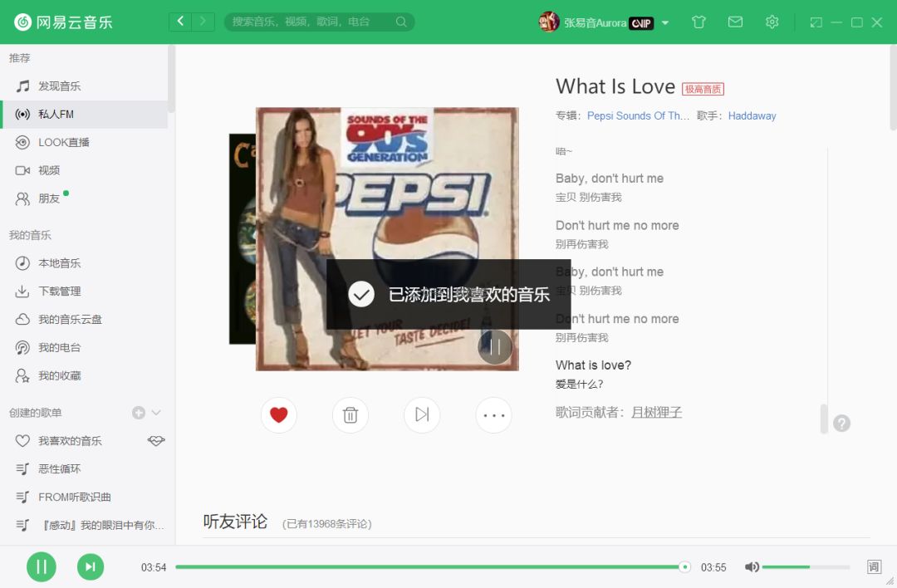Viewport: 897px width, 588px height.
Task: Go forward with the right arrow button
Action: click(x=203, y=22)
